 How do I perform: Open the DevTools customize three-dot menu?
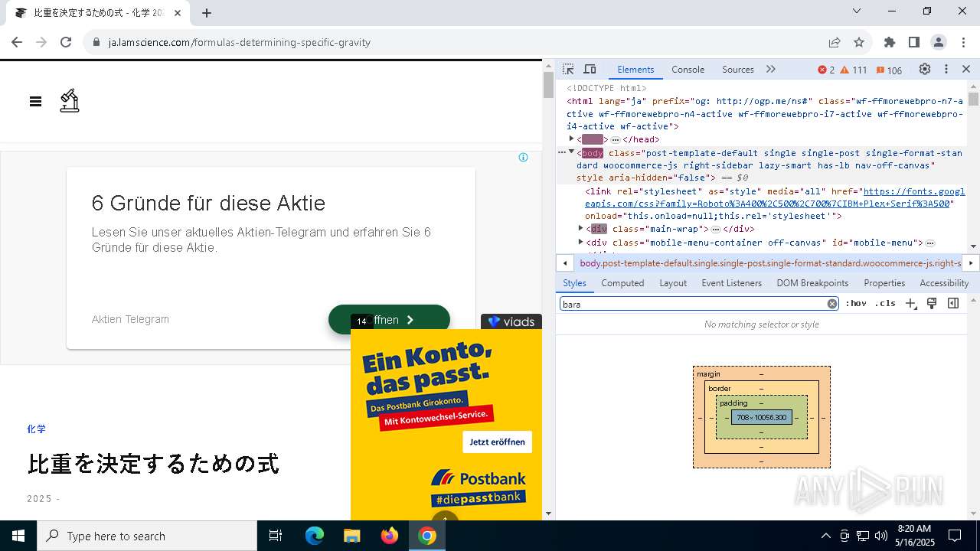tap(946, 69)
